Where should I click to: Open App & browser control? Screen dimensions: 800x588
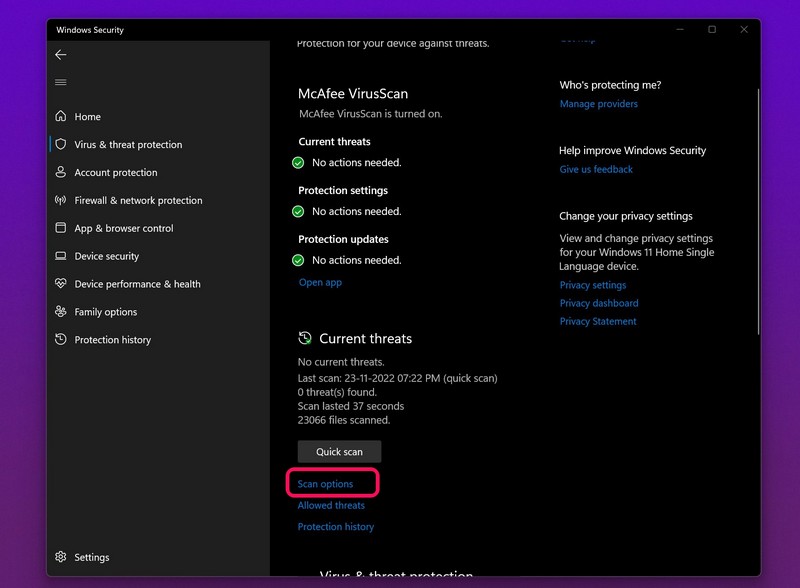(x=125, y=228)
